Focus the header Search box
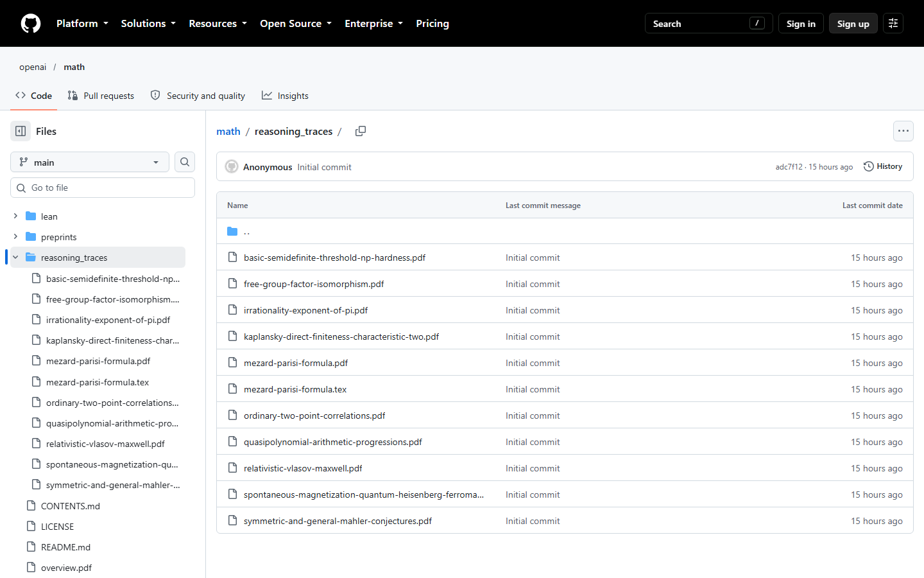Image resolution: width=924 pixels, height=578 pixels. [708, 23]
